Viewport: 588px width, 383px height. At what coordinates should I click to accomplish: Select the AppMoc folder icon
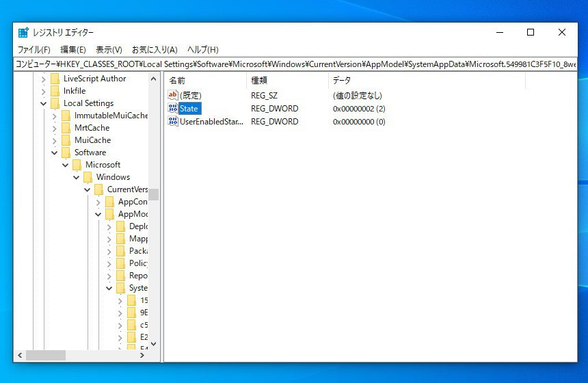tap(110, 214)
